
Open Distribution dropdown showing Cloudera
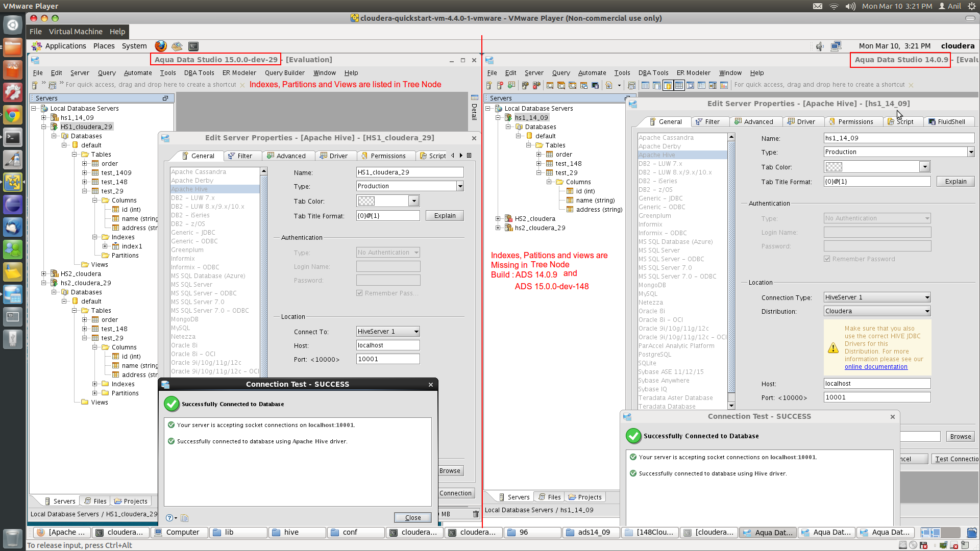coord(877,311)
